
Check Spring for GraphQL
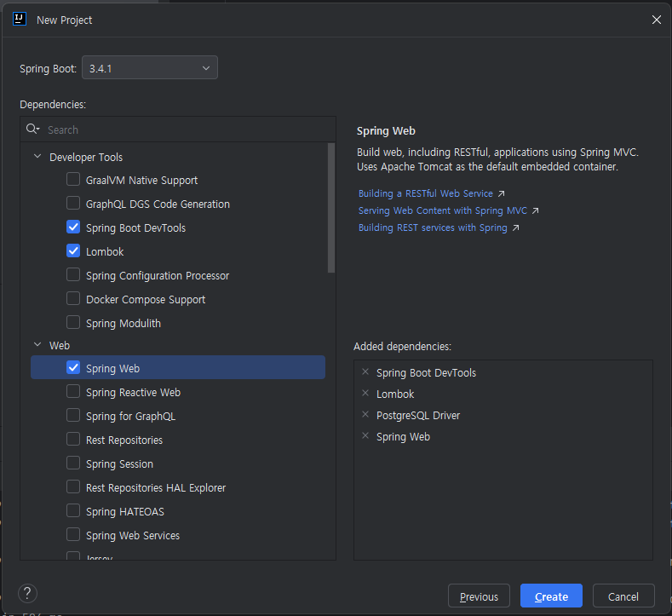pos(73,416)
